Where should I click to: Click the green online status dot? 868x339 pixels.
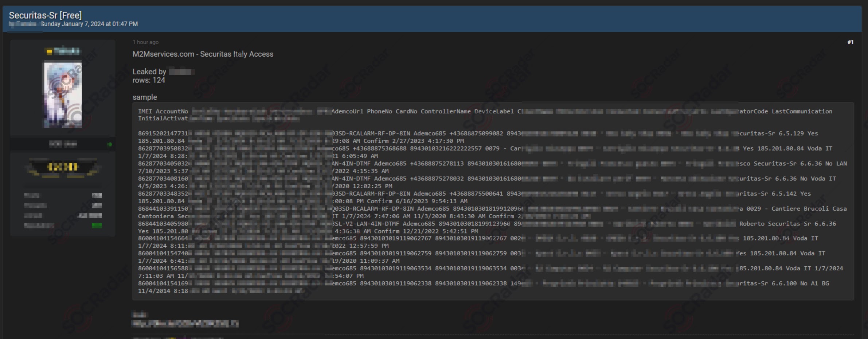tap(109, 145)
